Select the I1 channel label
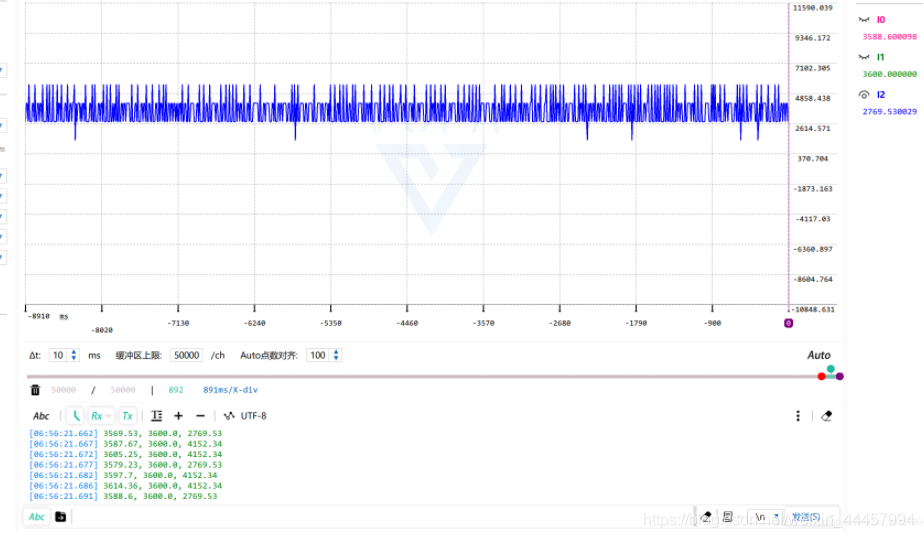 pyautogui.click(x=880, y=57)
